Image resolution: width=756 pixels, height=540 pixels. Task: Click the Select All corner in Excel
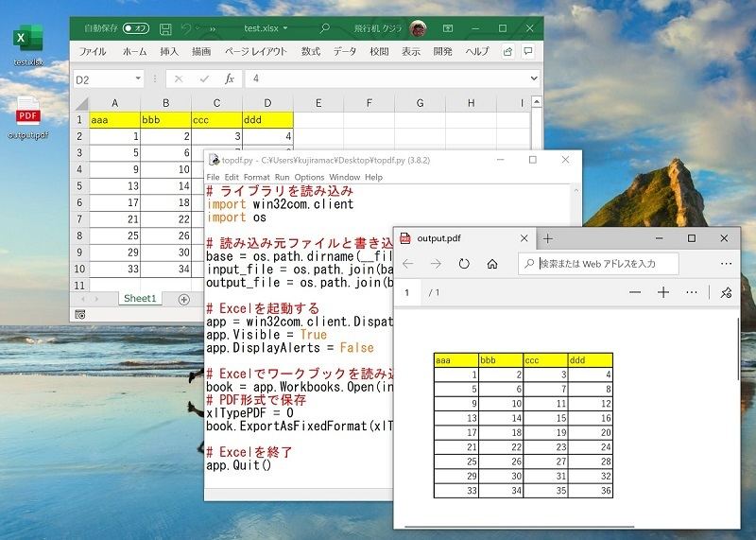[81, 103]
